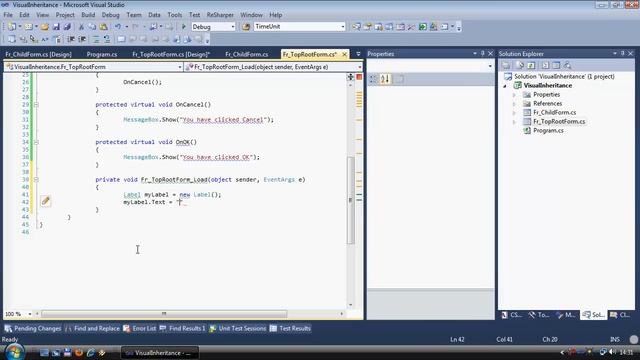This screenshot has width=640, height=360.
Task: Click the Paste clipboard icon
Action: [104, 27]
